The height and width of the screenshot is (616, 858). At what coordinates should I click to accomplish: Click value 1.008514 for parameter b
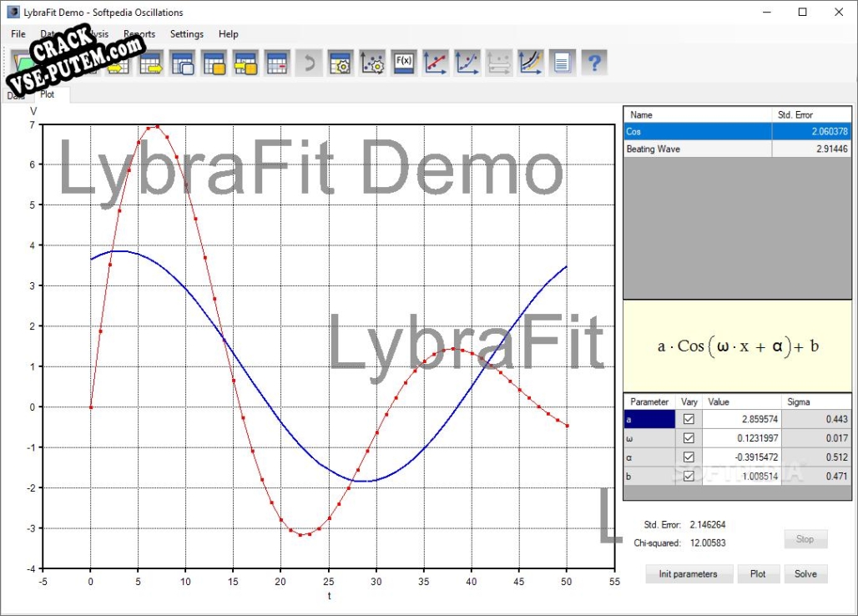click(x=741, y=476)
